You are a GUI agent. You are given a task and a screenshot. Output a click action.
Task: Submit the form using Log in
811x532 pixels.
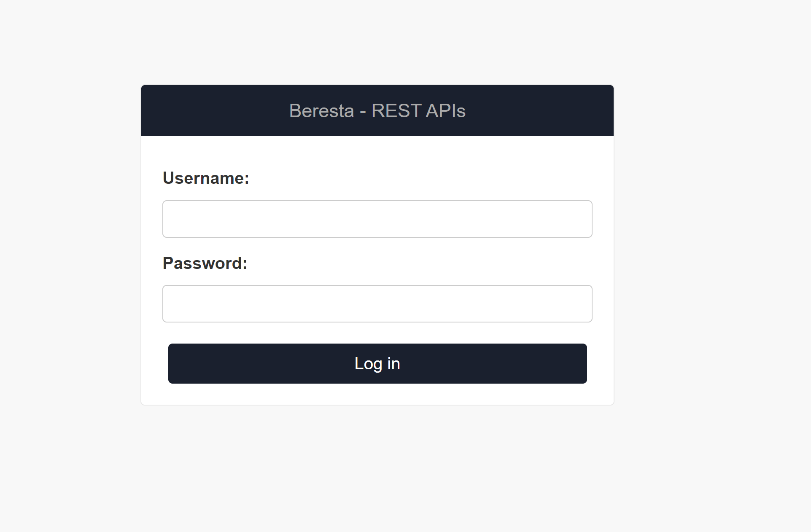[377, 363]
